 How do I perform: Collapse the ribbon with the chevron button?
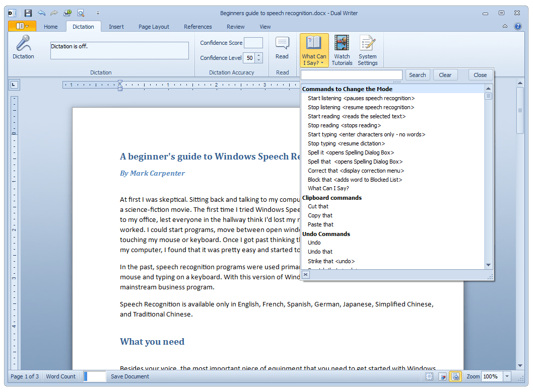[505, 26]
